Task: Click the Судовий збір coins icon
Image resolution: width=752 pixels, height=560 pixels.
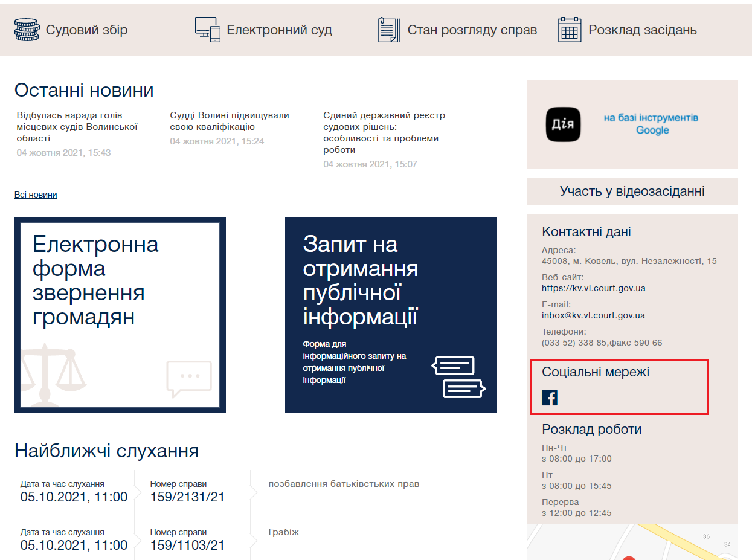Action: point(27,30)
